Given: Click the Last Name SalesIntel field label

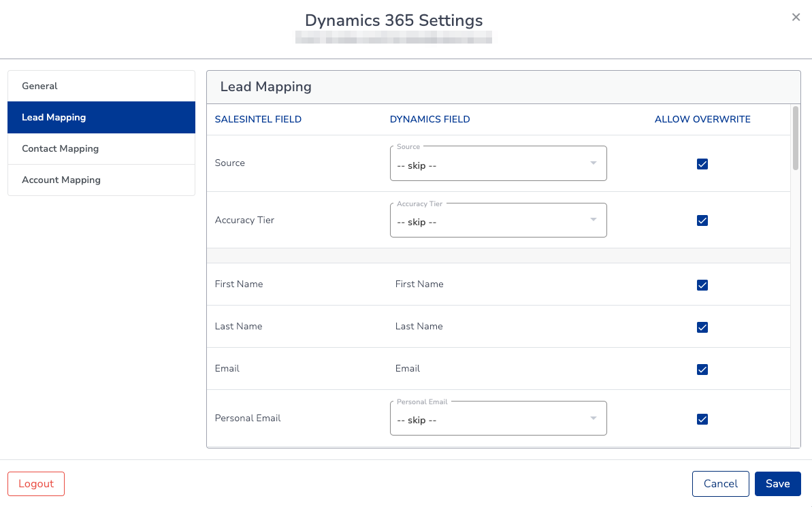Looking at the screenshot, I should 239,326.
